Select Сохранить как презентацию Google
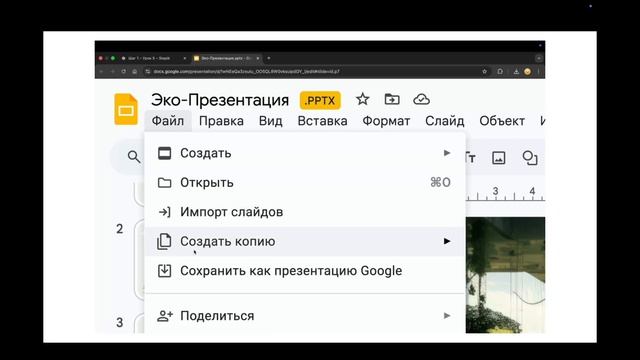Screen dimensions: 640x360 (x=305, y=271)
